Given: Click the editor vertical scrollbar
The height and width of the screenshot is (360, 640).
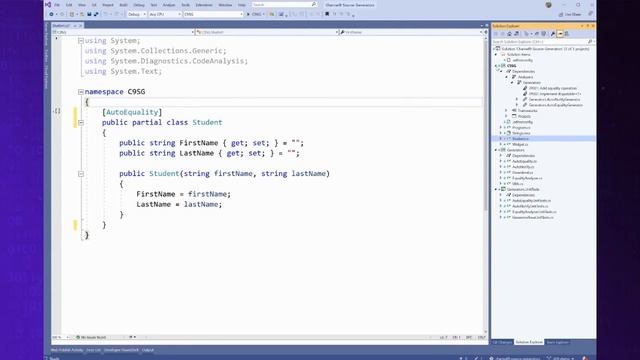Looking at the screenshot, I should pos(485,184).
